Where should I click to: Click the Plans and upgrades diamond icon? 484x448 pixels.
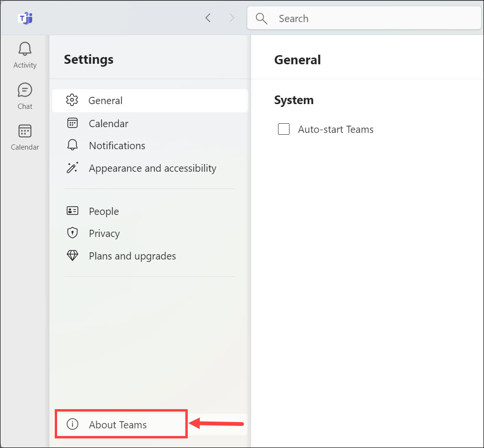73,256
